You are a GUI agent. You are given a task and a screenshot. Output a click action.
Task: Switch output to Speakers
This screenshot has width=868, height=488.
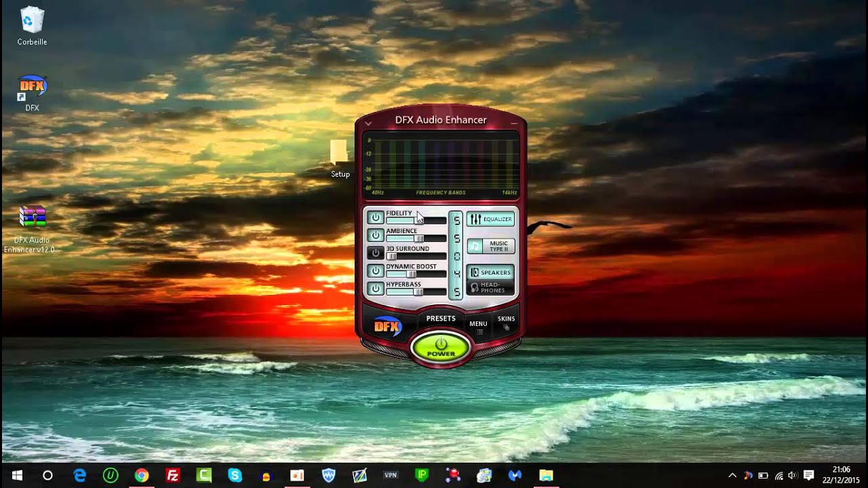[x=490, y=272]
